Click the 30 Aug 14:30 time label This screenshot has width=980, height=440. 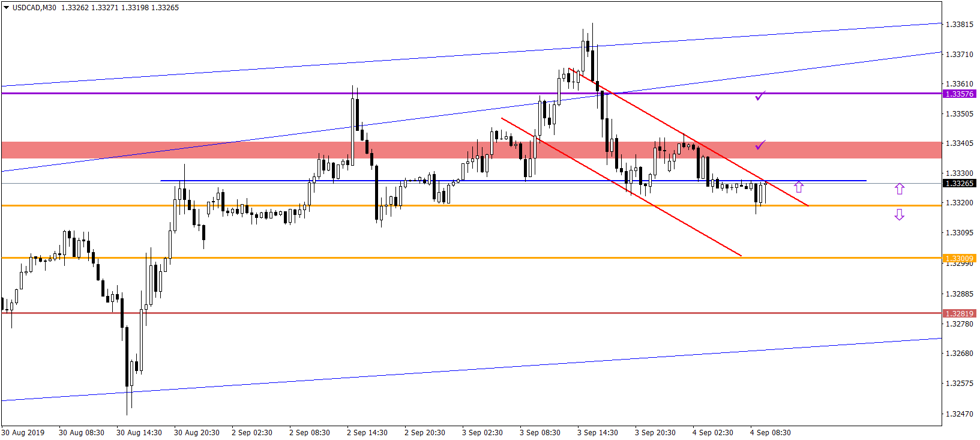(x=139, y=433)
